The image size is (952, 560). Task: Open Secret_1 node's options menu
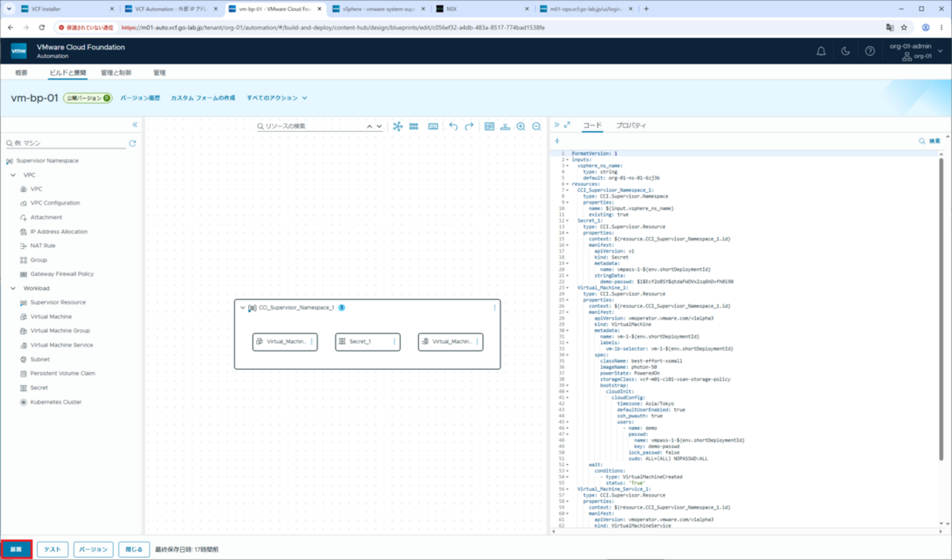pos(395,342)
